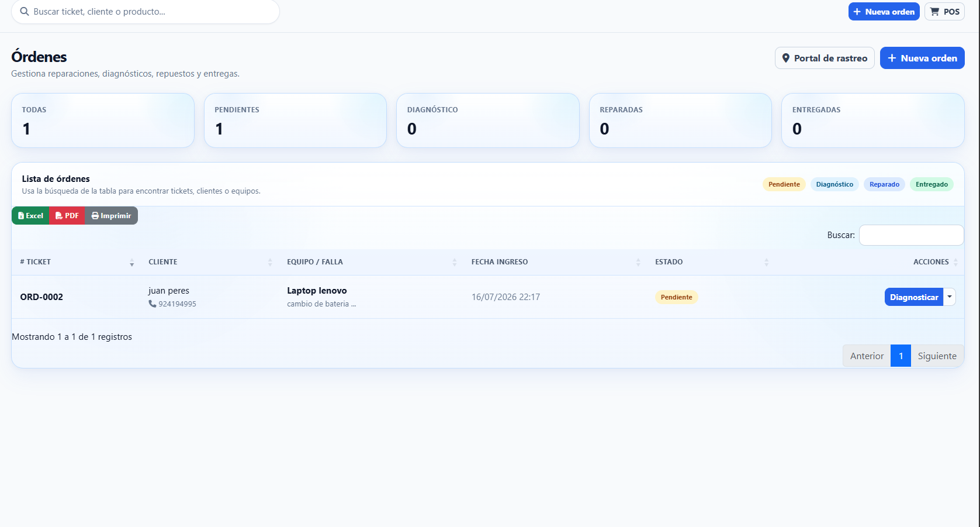Sort by the # TICKET column arrows
Image resolution: width=980 pixels, height=527 pixels.
131,263
